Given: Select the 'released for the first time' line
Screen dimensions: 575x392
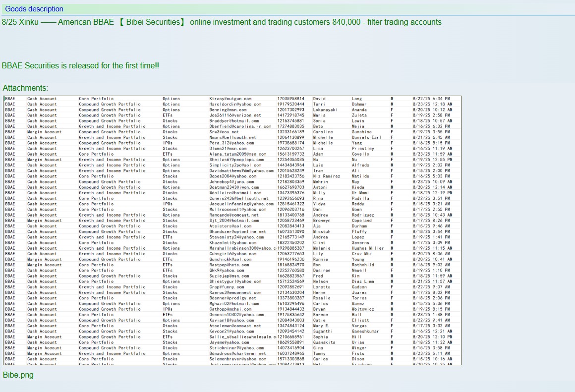Looking at the screenshot, I should [80, 65].
